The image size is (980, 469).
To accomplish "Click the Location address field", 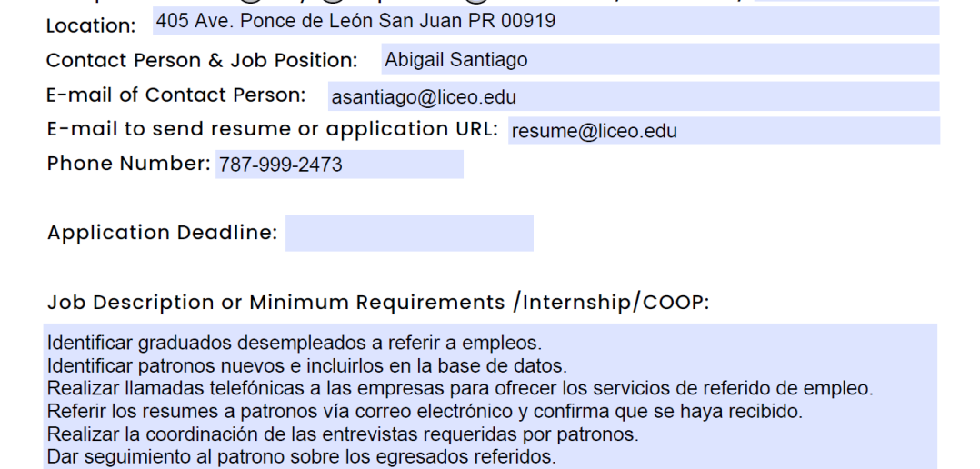I will coord(545,21).
